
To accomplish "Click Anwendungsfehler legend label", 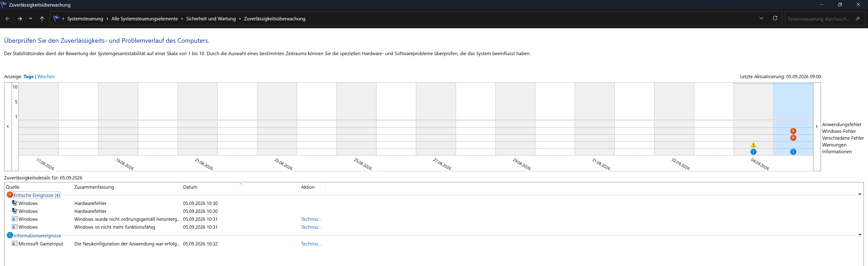I will (842, 125).
